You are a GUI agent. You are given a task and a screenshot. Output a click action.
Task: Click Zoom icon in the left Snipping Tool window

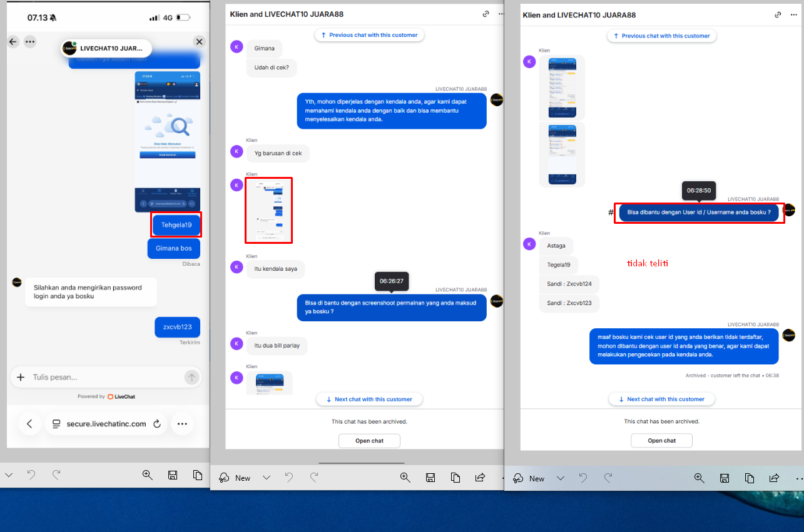(148, 475)
